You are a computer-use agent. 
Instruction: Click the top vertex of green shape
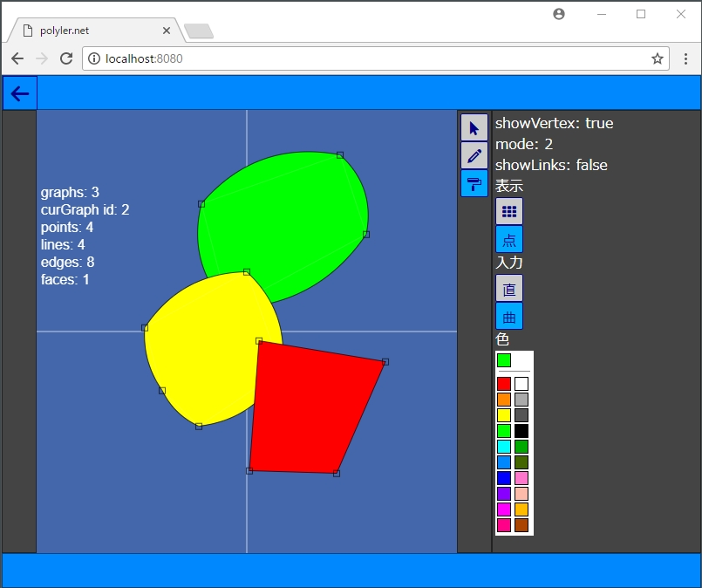tap(340, 155)
